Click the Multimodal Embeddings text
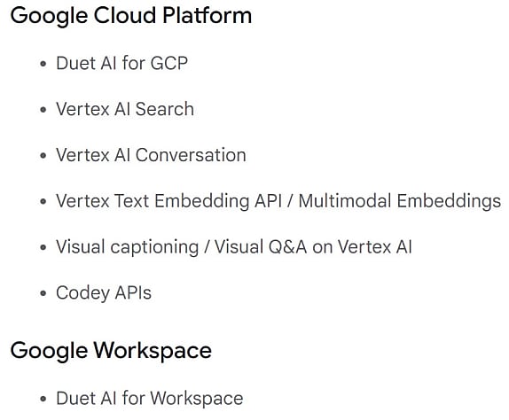 click(400, 201)
